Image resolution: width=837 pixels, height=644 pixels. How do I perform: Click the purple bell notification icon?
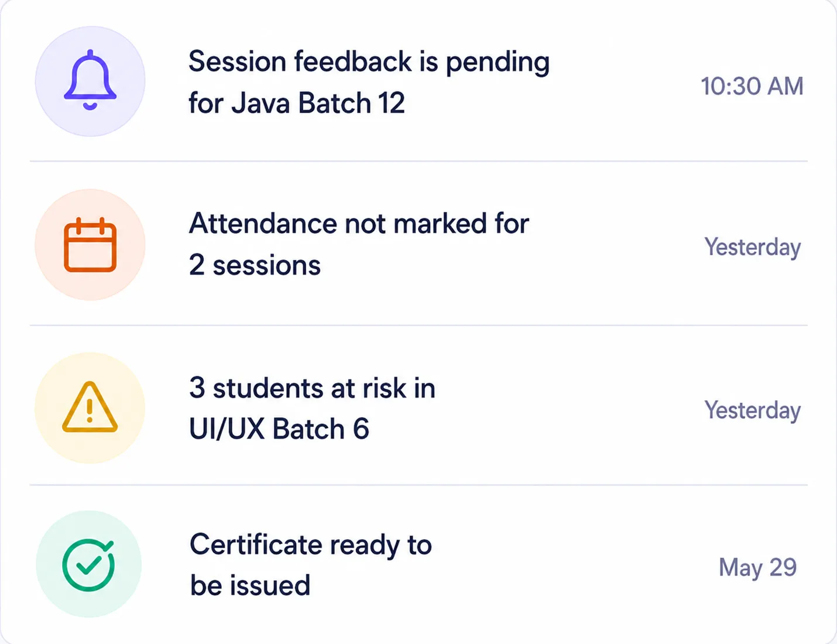click(90, 81)
